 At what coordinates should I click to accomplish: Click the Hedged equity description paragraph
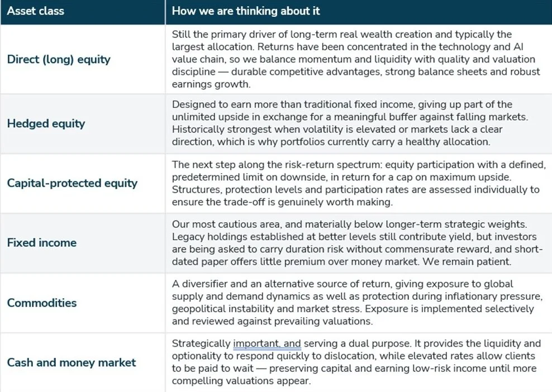pos(350,123)
